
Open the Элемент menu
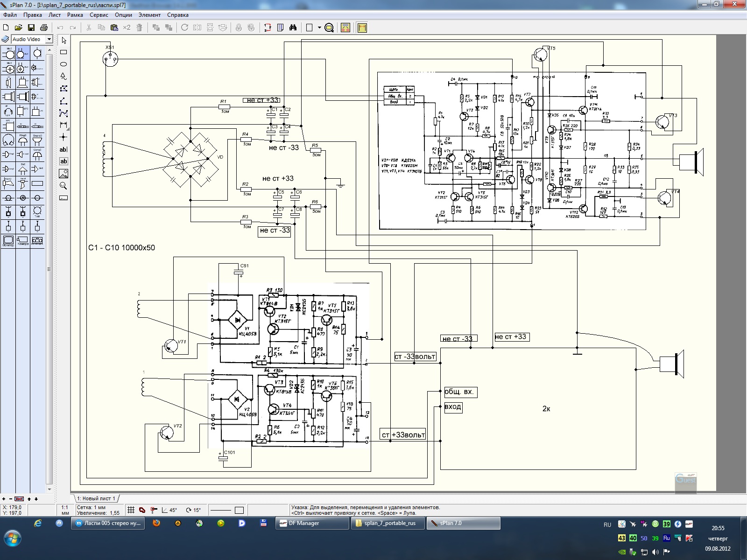149,15
